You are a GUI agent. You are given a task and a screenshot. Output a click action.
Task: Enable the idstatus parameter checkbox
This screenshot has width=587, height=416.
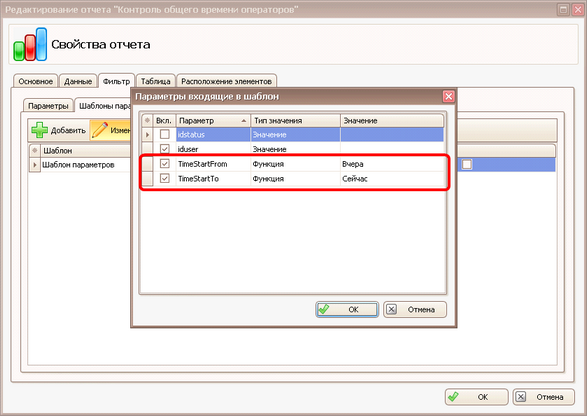pyautogui.click(x=164, y=134)
